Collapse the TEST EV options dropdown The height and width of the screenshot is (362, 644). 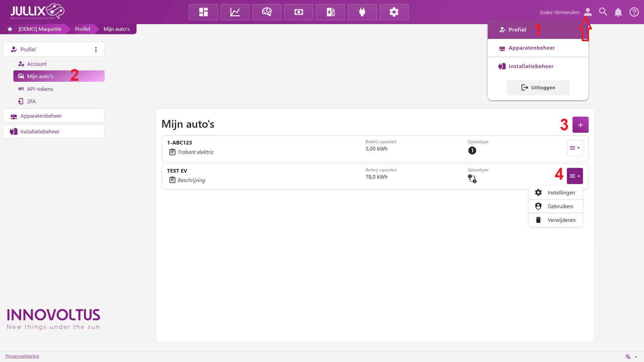(x=575, y=176)
